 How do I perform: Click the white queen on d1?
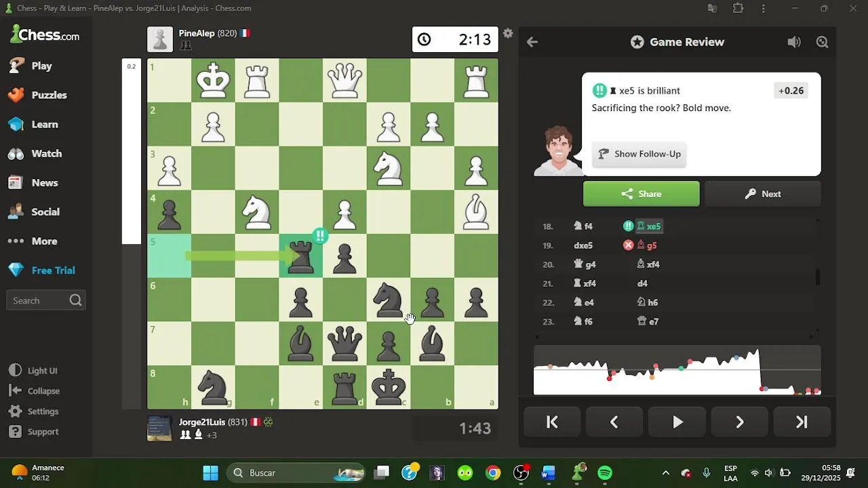344,81
